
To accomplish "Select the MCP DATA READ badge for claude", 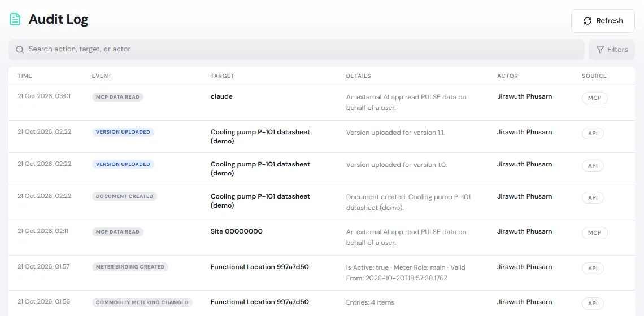I will (x=118, y=97).
